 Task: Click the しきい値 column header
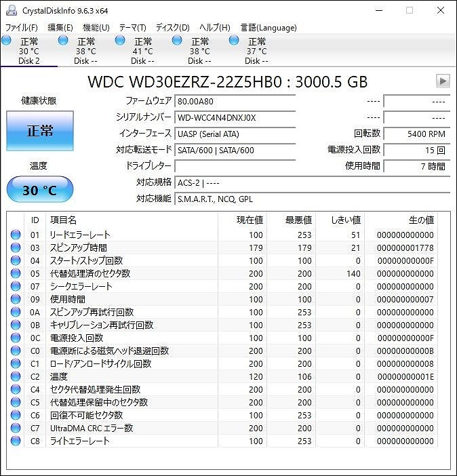click(340, 220)
